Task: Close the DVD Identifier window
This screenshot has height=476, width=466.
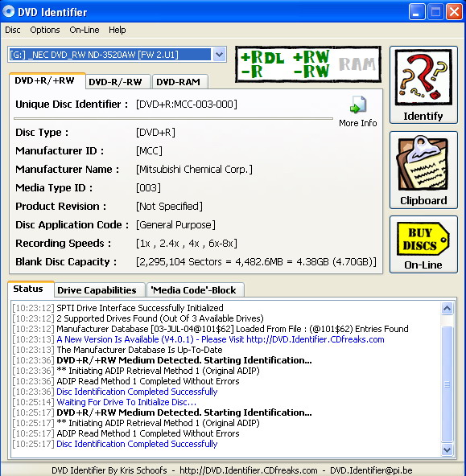Action: click(x=454, y=12)
